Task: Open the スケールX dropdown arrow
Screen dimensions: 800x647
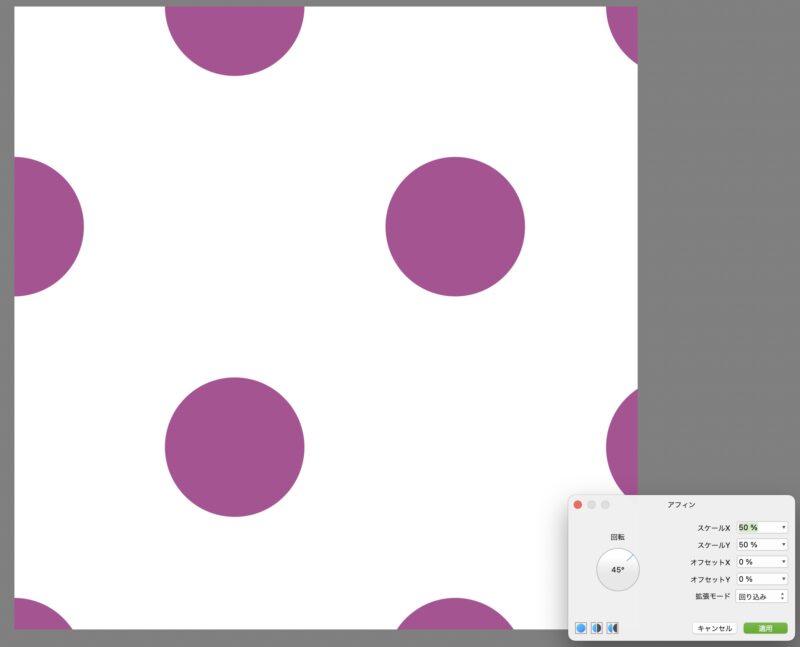Action: 784,528
